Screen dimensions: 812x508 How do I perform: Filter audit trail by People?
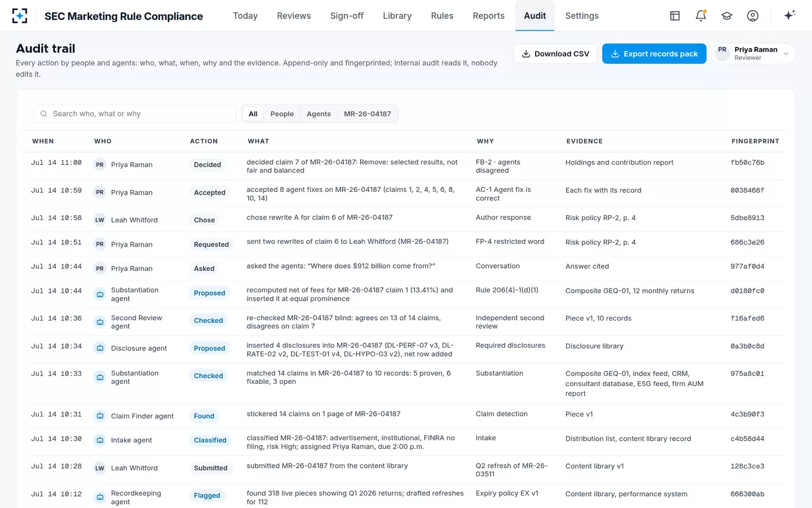pos(282,114)
